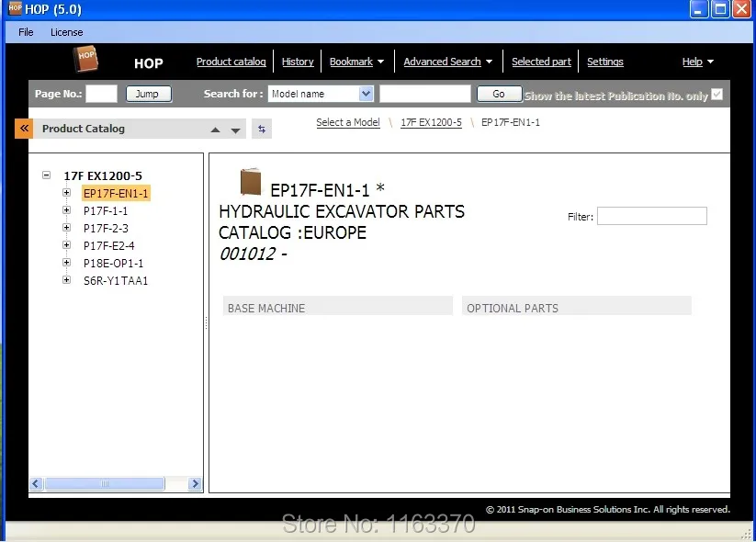Open Selected part page
Image resolution: width=756 pixels, height=542 pixels.
(541, 62)
